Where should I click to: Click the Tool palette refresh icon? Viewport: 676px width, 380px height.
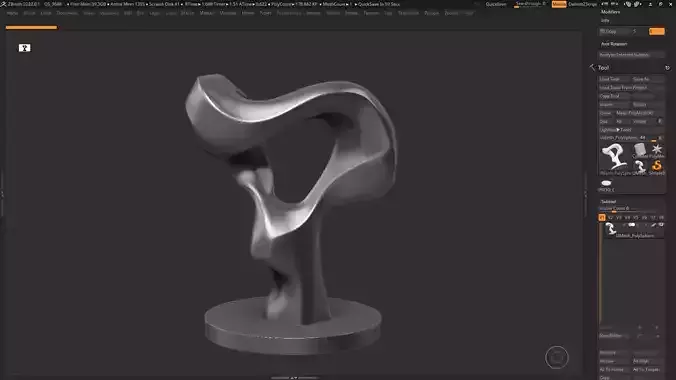[667, 68]
